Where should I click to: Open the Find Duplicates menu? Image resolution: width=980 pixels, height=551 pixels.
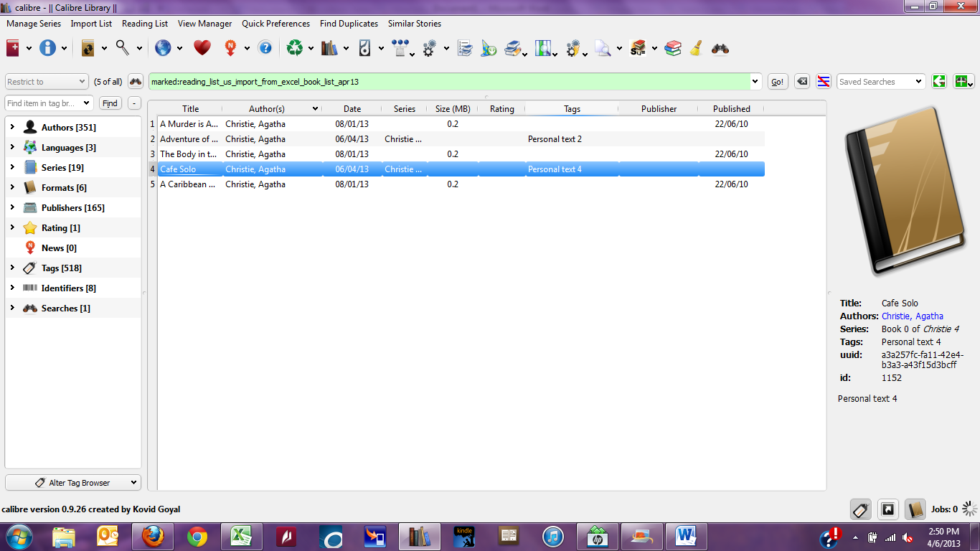tap(349, 24)
